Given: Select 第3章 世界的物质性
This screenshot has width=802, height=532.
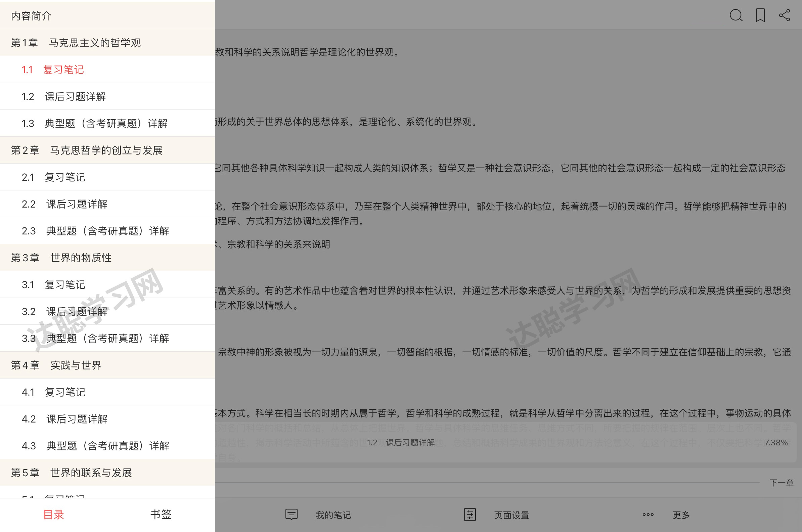Looking at the screenshot, I should tap(107, 258).
